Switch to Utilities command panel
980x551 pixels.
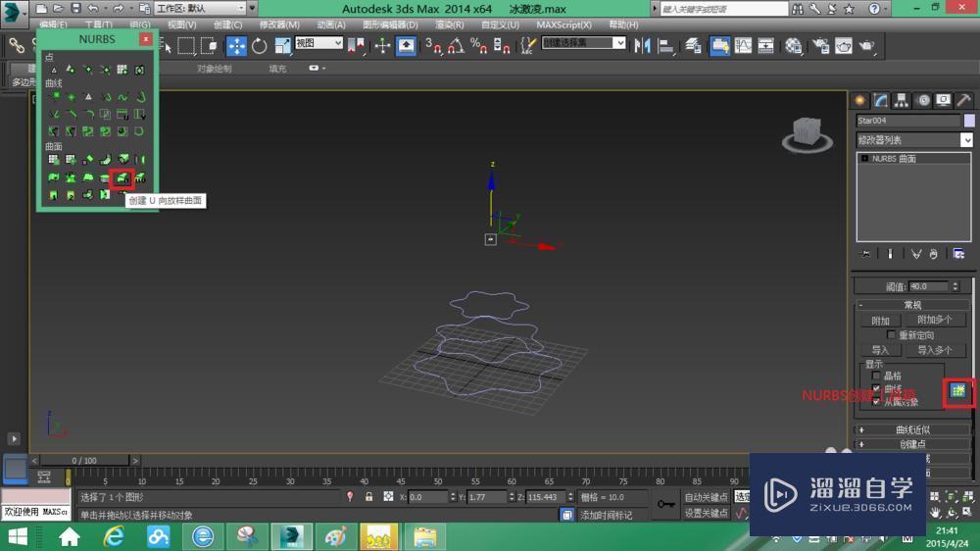point(963,100)
